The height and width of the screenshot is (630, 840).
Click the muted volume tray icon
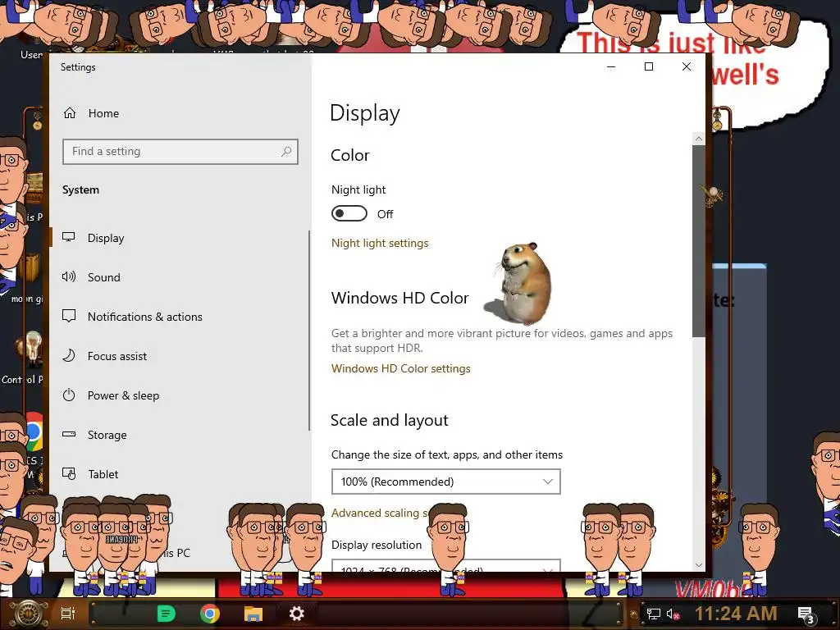(x=673, y=614)
